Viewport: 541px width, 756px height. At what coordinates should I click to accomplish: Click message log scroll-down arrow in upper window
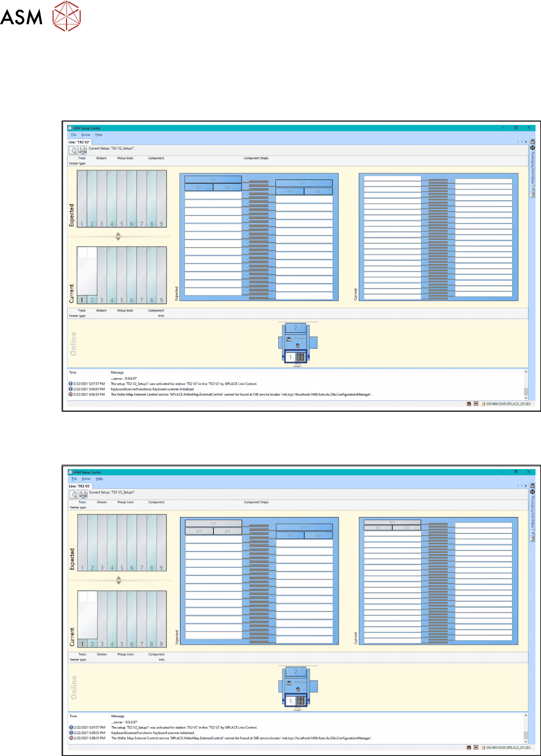[526, 398]
